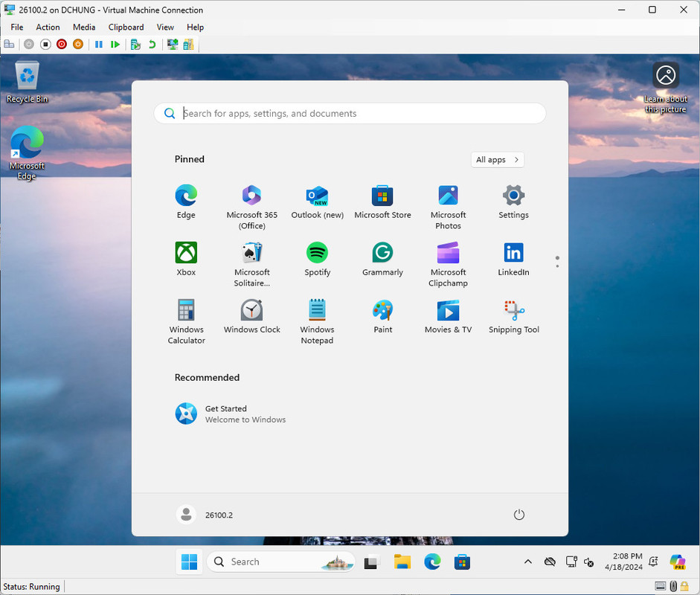Open Microsoft 365 (Office) pinned app
This screenshot has width=700, height=595.
pos(251,207)
